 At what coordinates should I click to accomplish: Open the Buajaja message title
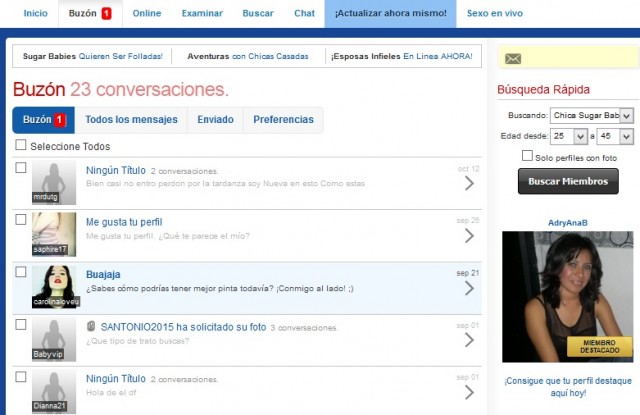[x=103, y=274]
